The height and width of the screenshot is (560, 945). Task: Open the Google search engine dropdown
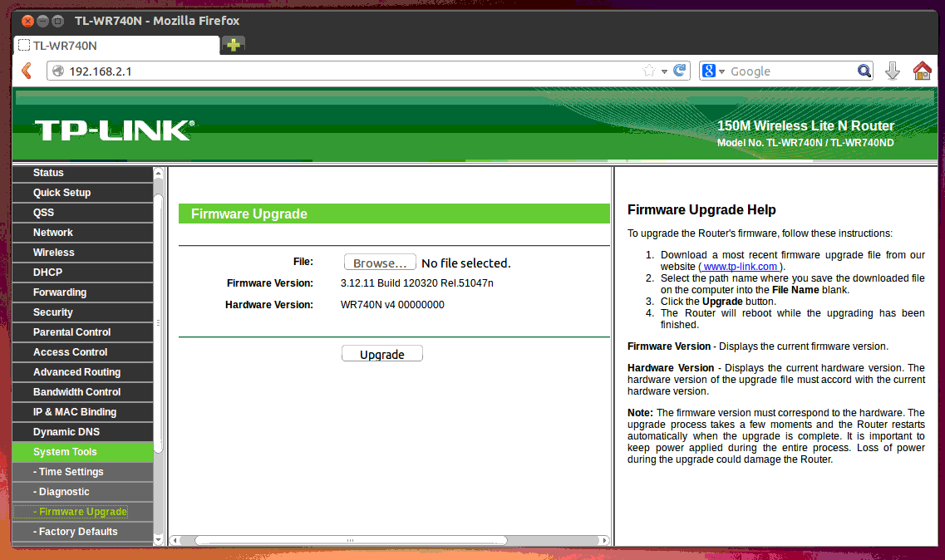[722, 71]
